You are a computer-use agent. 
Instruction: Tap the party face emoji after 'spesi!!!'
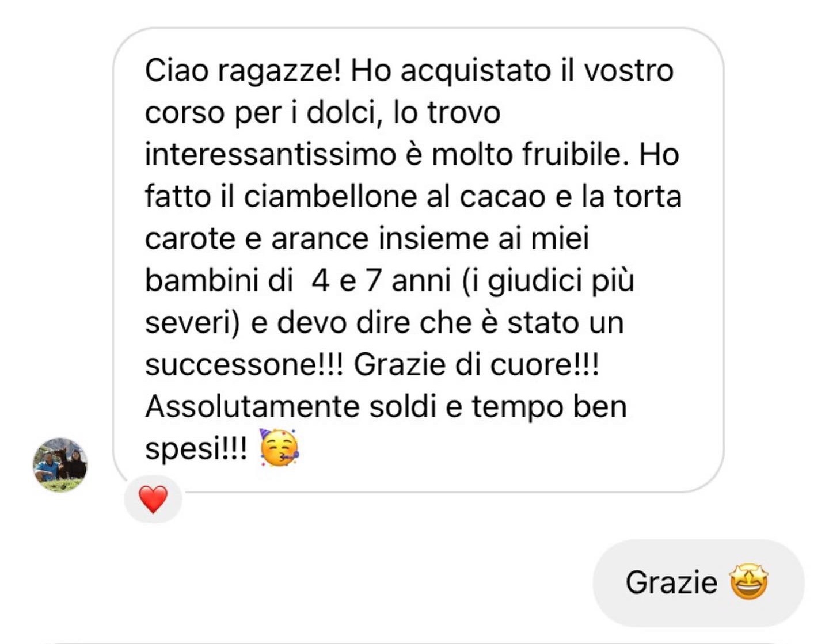(279, 448)
